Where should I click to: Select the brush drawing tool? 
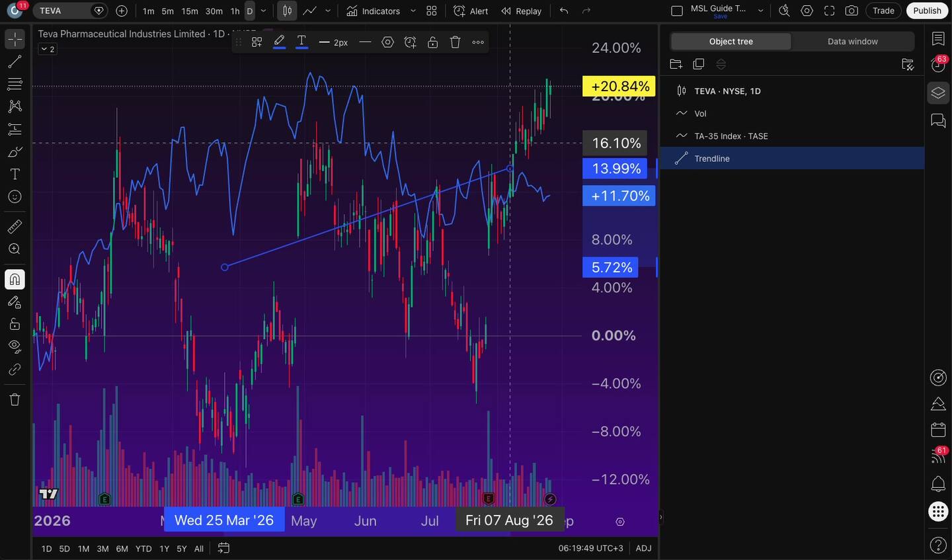click(x=15, y=152)
